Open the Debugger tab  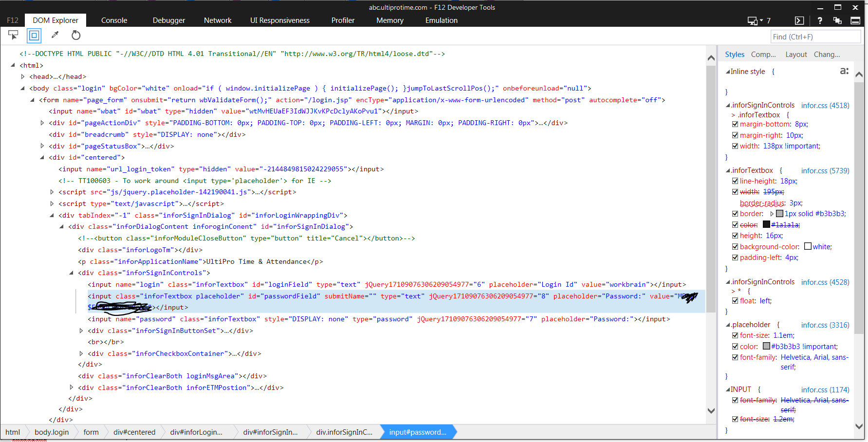point(169,20)
